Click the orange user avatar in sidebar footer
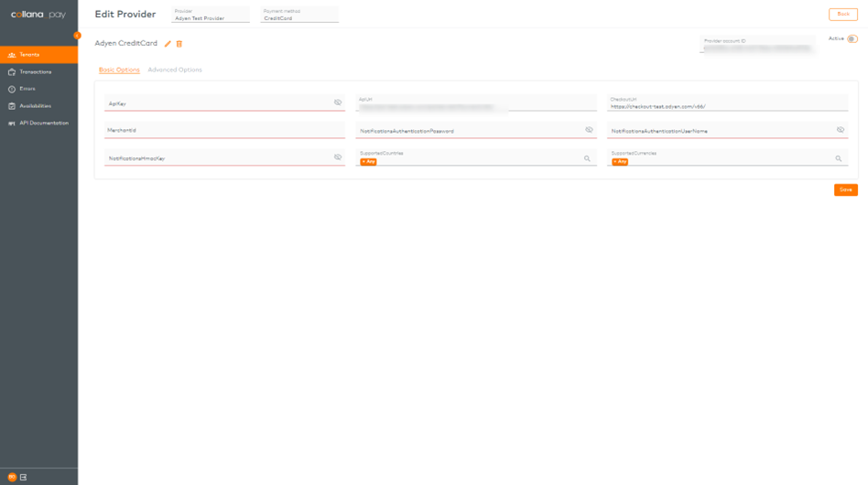868x485 pixels. [x=12, y=477]
